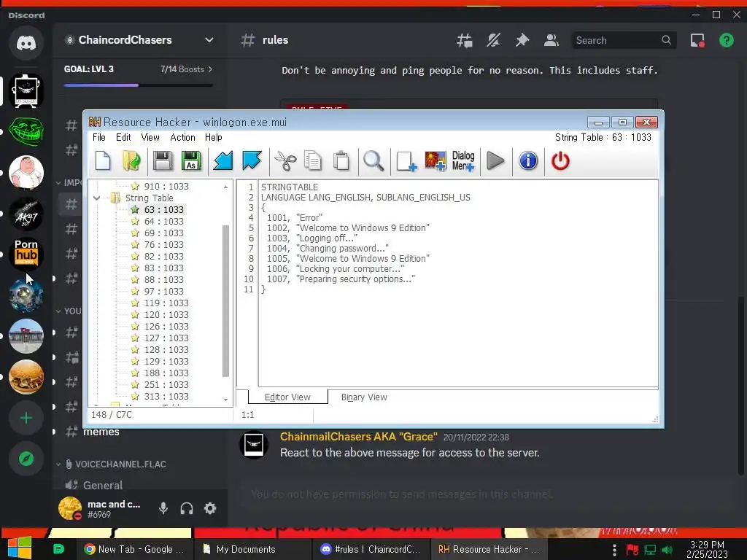Click the tree scrollbar up arrow
The width and height of the screenshot is (747, 560).
(226, 187)
